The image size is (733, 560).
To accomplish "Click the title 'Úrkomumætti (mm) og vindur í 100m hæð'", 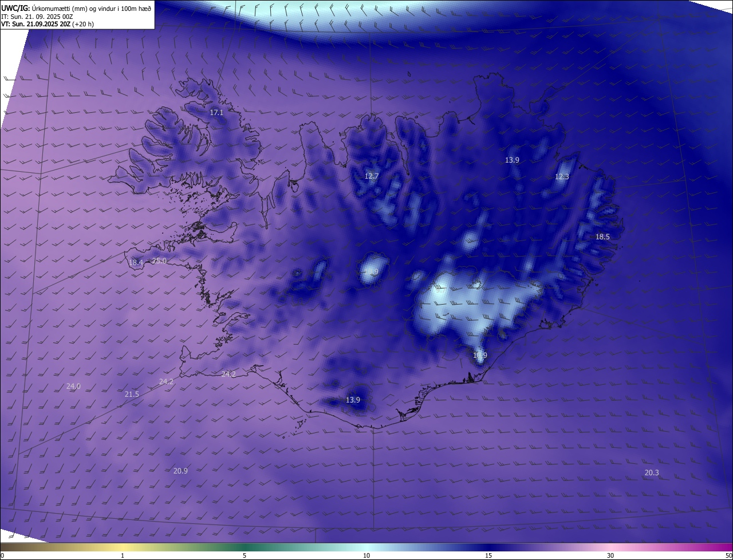I will coord(91,7).
